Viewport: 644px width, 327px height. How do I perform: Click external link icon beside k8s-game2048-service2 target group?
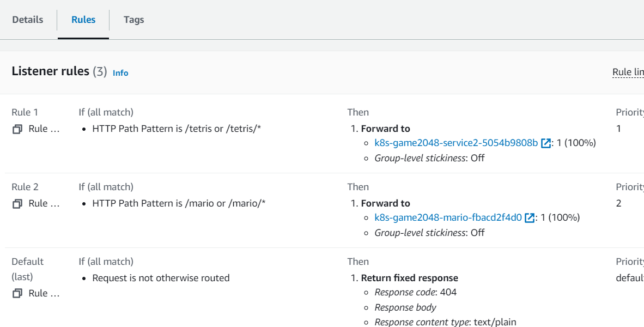545,143
